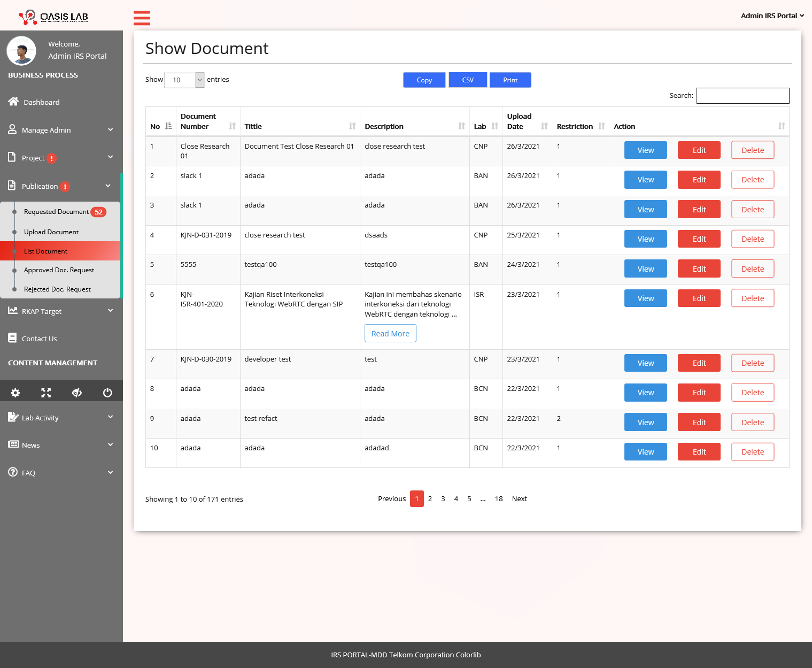Select current page 1 button

click(x=416, y=498)
